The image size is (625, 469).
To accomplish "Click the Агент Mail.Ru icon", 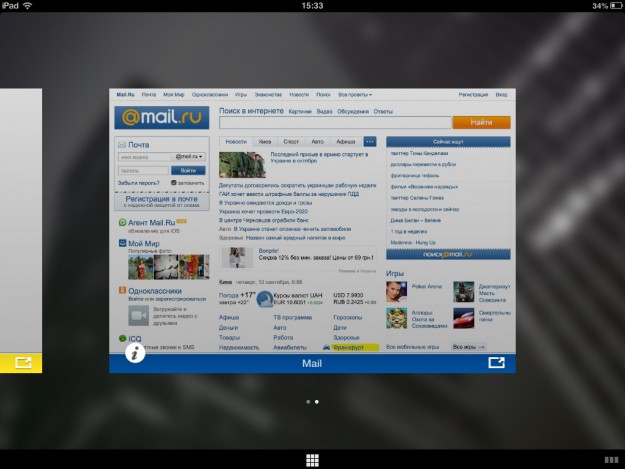I will 122,223.
